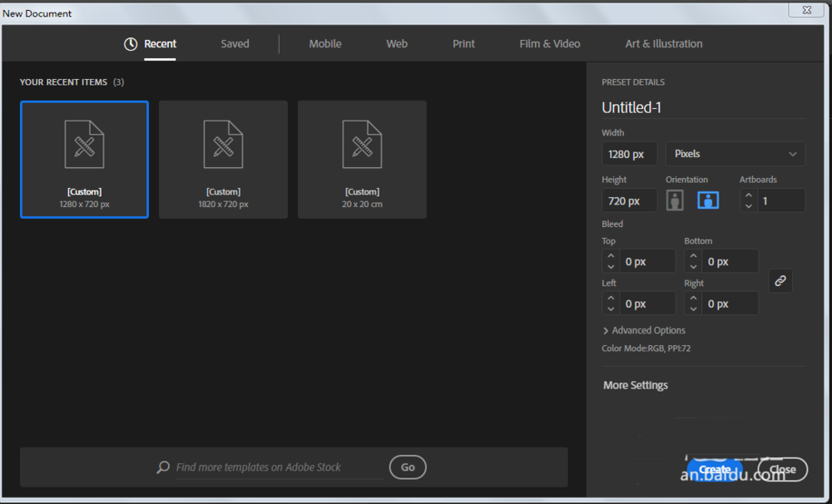Click the search magnifier icon for Adobe Stock
The image size is (832, 504).
(163, 467)
